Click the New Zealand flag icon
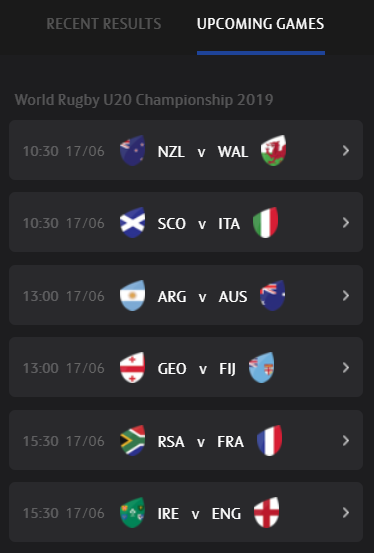The height and width of the screenshot is (553, 374). coord(133,151)
